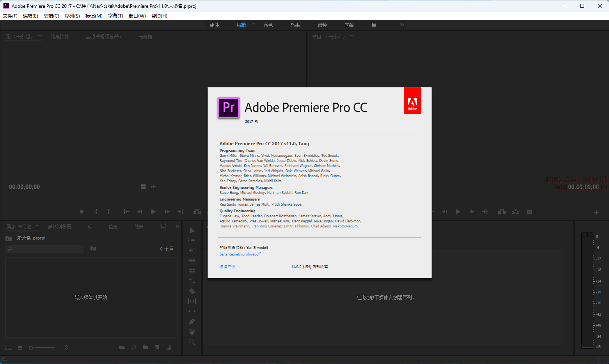Select the Hand tool
This screenshot has width=609, height=364.
192,332
